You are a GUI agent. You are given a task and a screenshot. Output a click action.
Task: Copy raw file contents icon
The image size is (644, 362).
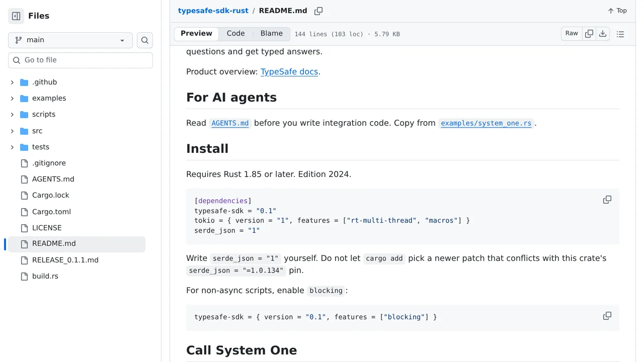[x=589, y=34]
